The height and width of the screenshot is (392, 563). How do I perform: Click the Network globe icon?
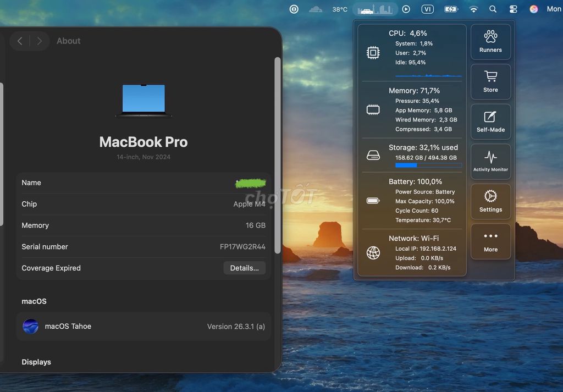[373, 253]
